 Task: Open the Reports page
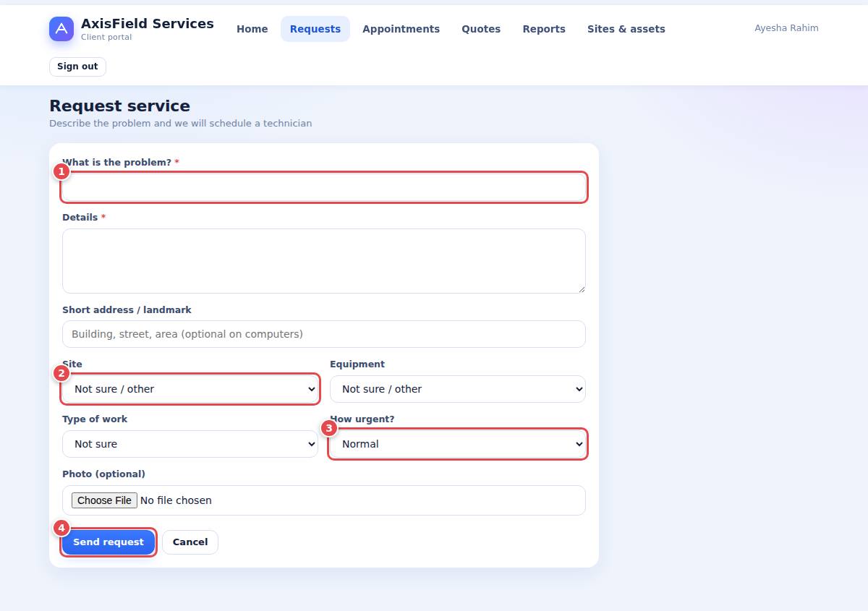coord(544,29)
